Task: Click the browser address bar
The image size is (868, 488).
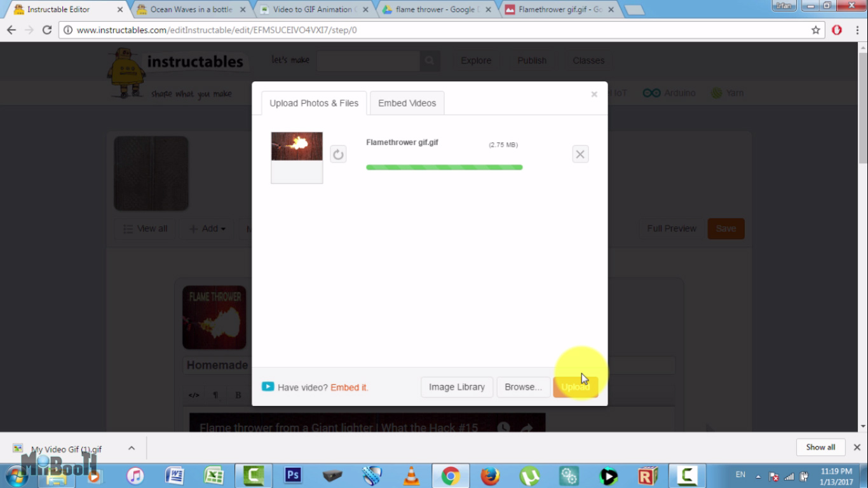Action: 442,30
